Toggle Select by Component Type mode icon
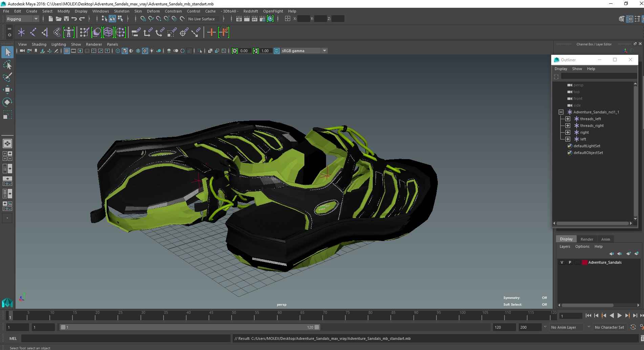The height and width of the screenshot is (350, 644). [x=121, y=19]
